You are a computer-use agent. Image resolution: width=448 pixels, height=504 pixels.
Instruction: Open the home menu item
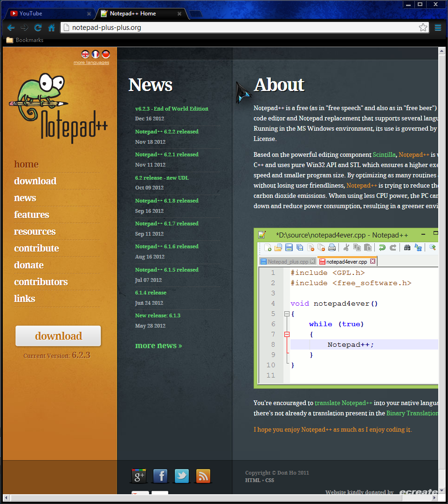pos(26,164)
